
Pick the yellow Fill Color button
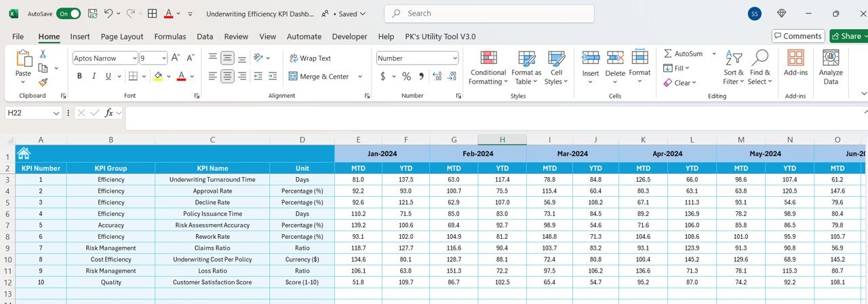pyautogui.click(x=158, y=76)
